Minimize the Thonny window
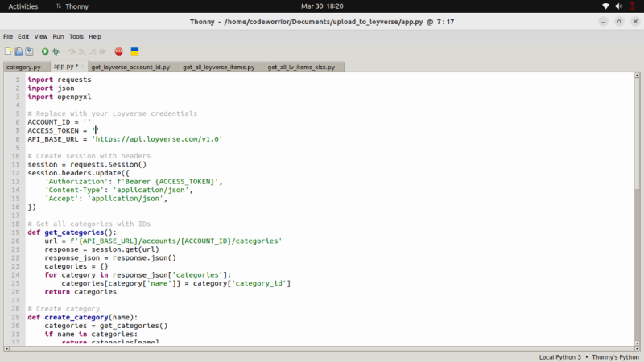644x362 pixels. pyautogui.click(x=603, y=22)
